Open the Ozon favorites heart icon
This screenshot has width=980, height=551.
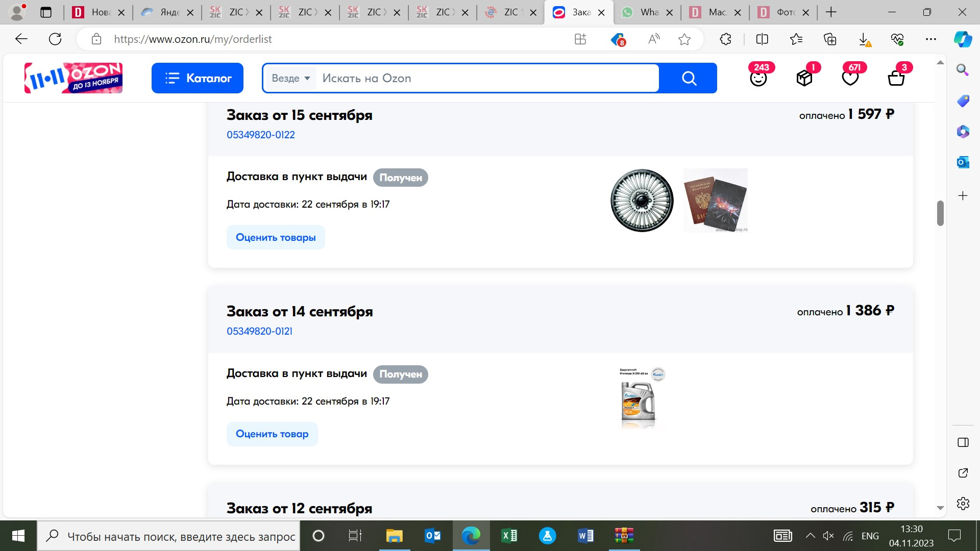850,78
